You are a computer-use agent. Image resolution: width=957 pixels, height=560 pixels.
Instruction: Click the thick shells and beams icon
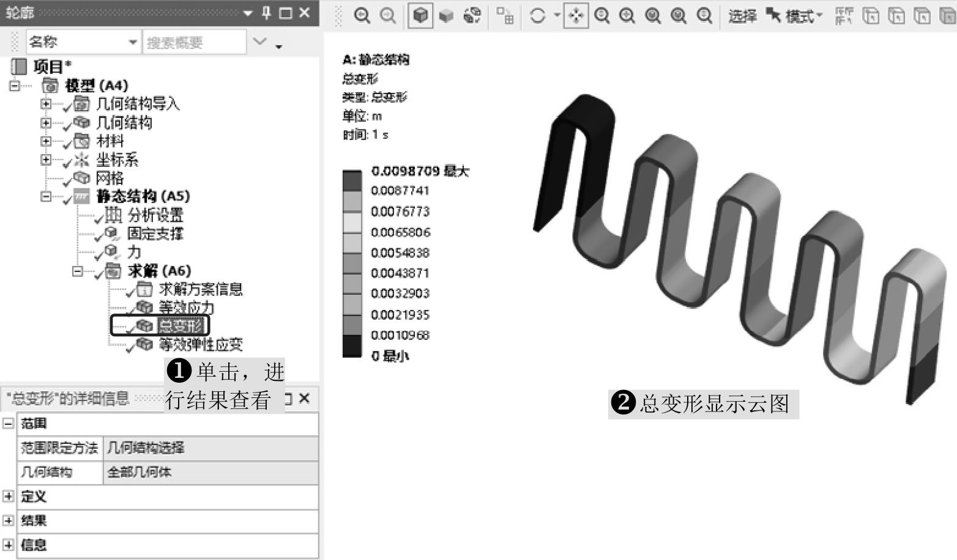[x=505, y=16]
